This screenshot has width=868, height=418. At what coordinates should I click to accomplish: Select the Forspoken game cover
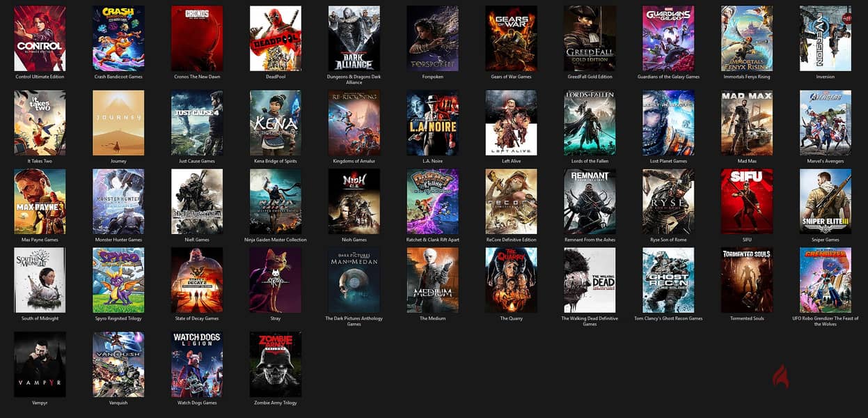(x=433, y=38)
